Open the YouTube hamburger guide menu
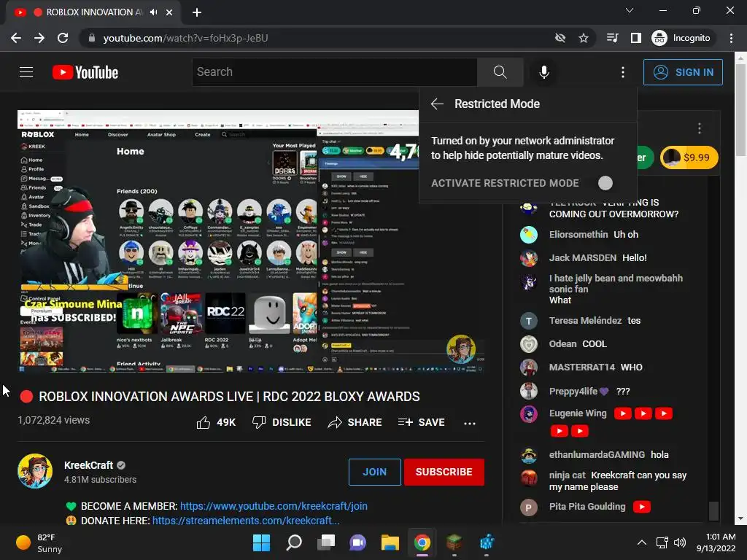 point(26,72)
